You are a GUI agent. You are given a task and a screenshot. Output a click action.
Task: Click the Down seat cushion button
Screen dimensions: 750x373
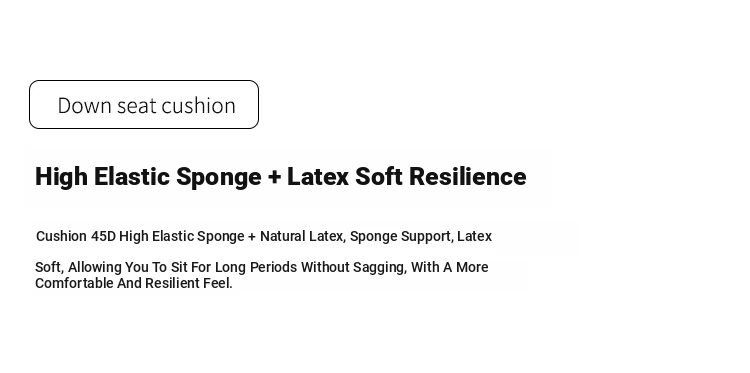click(x=144, y=104)
